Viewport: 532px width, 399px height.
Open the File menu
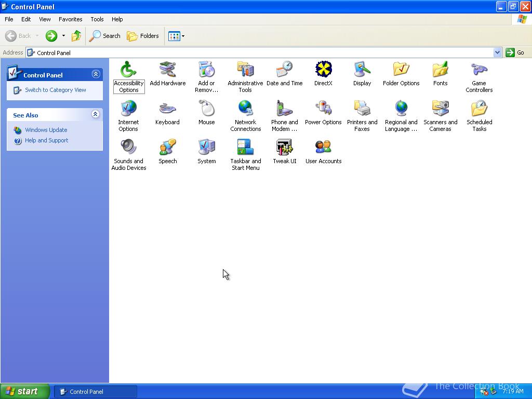click(x=9, y=19)
